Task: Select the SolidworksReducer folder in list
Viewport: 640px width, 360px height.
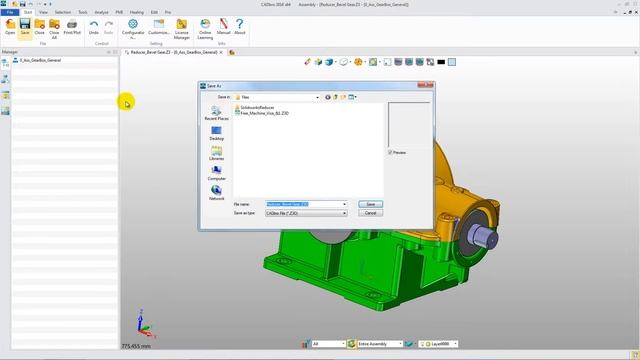Action: pos(254,108)
